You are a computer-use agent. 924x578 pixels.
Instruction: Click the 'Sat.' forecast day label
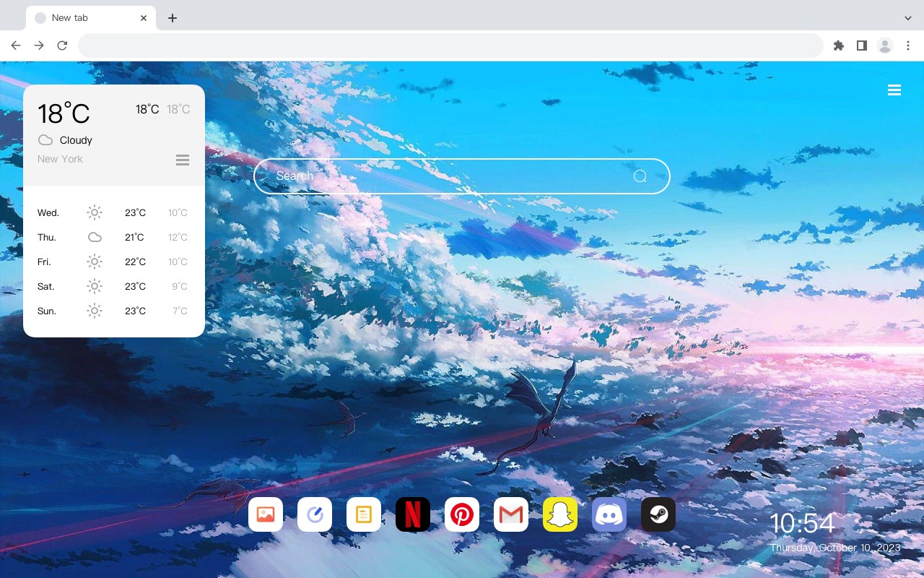pyautogui.click(x=46, y=287)
